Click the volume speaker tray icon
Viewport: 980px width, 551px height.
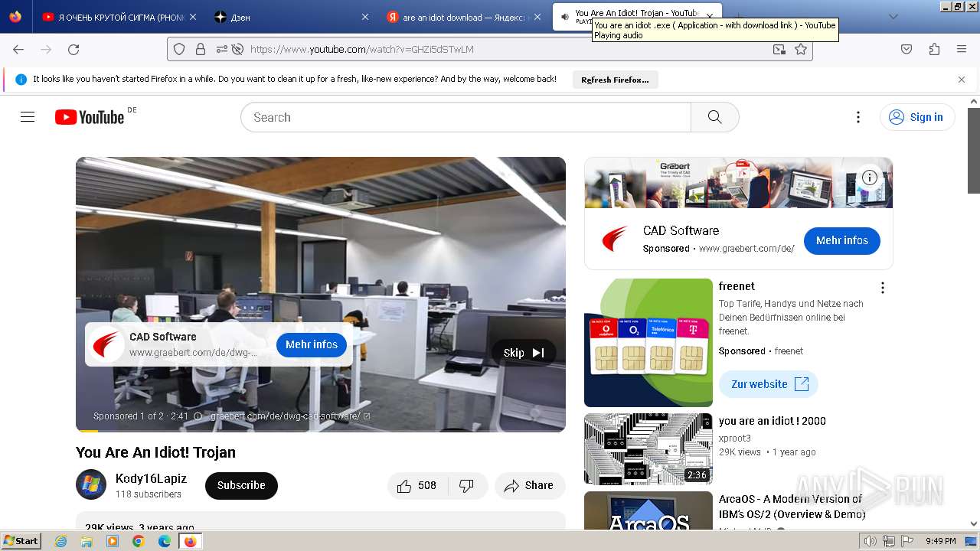click(871, 541)
